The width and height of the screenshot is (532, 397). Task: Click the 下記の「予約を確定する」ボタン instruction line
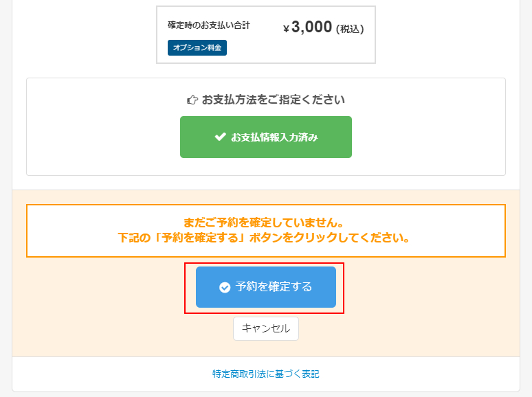click(x=265, y=239)
